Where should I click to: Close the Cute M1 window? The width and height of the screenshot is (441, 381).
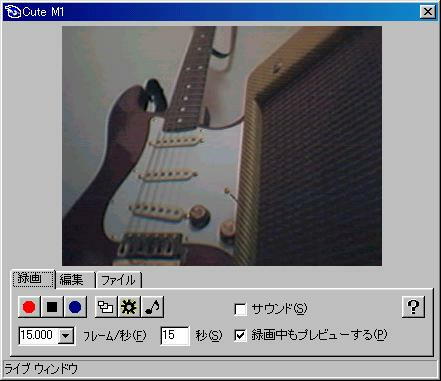click(x=428, y=12)
